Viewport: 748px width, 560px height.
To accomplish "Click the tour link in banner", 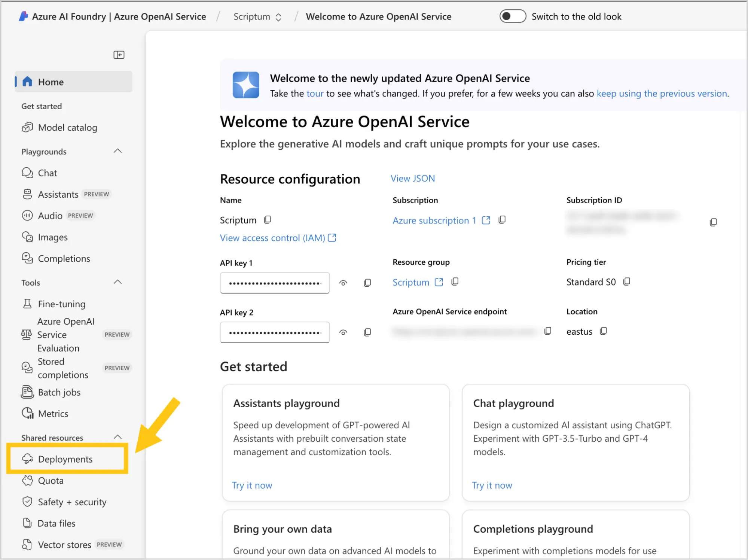I will [x=315, y=93].
